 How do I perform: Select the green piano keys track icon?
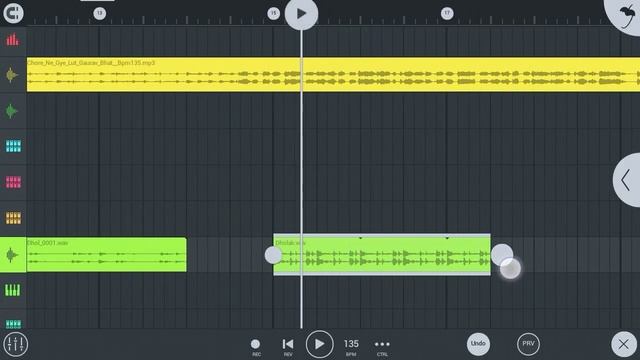[12, 290]
